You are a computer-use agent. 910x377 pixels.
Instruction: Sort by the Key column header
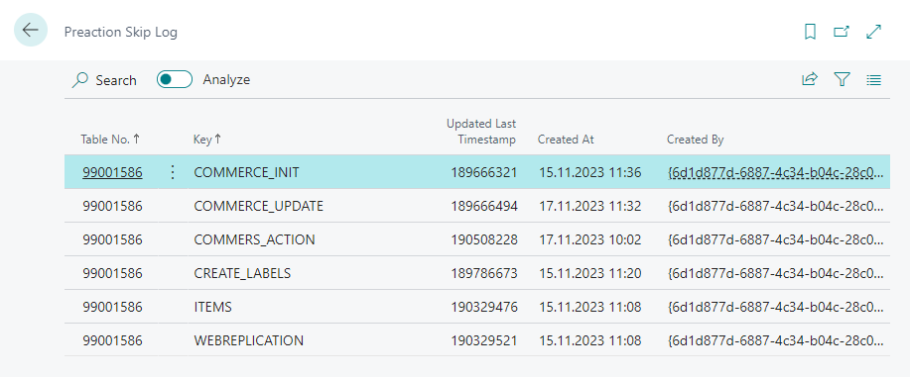point(207,139)
